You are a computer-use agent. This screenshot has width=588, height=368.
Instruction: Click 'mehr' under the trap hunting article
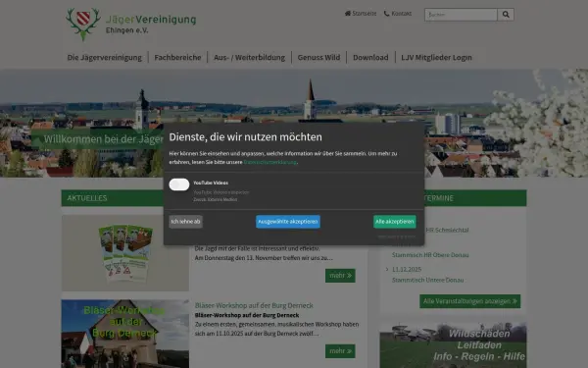340,276
